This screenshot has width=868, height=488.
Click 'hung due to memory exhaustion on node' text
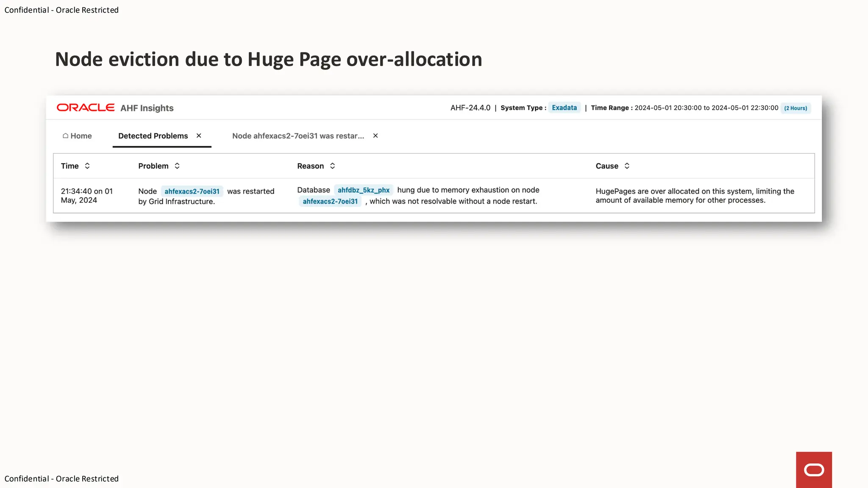pyautogui.click(x=468, y=190)
